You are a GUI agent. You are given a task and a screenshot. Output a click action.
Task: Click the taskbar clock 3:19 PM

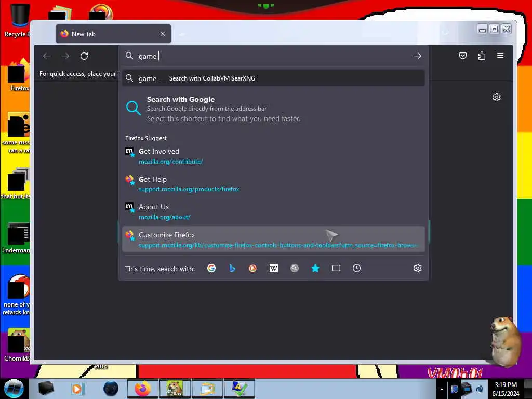click(506, 389)
